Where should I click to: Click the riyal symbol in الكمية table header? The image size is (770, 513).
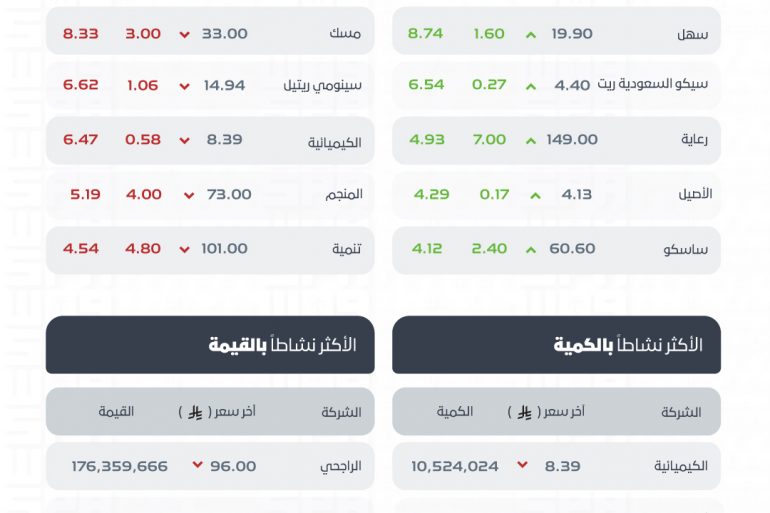(x=524, y=412)
